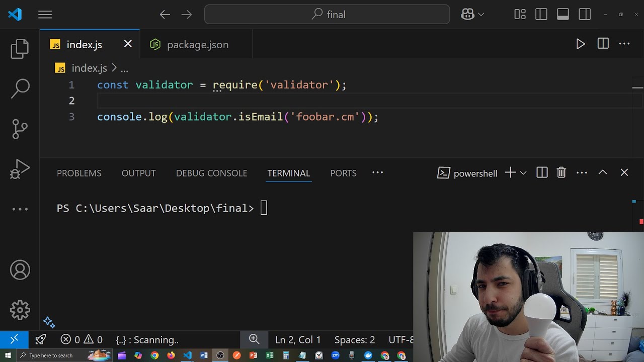
Task: Open terminal panel More Actions ellipsis
Action: 582,173
